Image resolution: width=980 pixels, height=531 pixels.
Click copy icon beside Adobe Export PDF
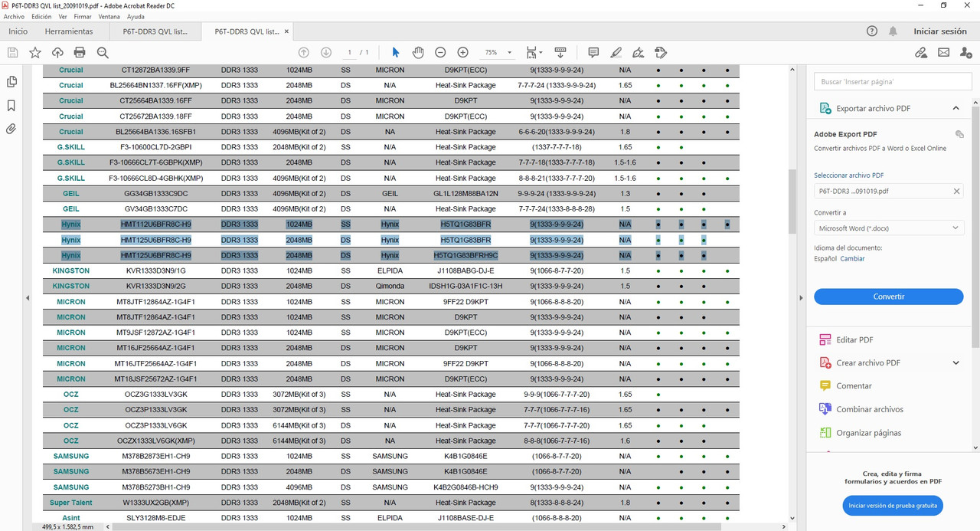pos(959,134)
